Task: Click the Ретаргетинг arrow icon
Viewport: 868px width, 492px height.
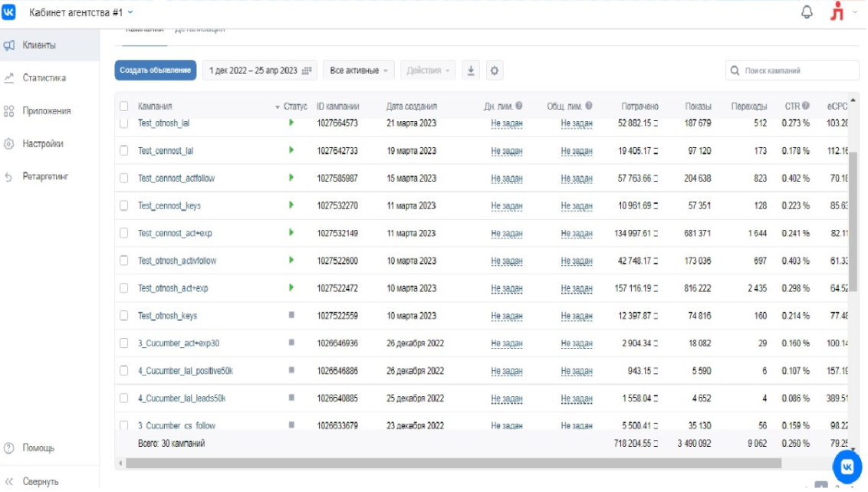Action: pos(9,176)
